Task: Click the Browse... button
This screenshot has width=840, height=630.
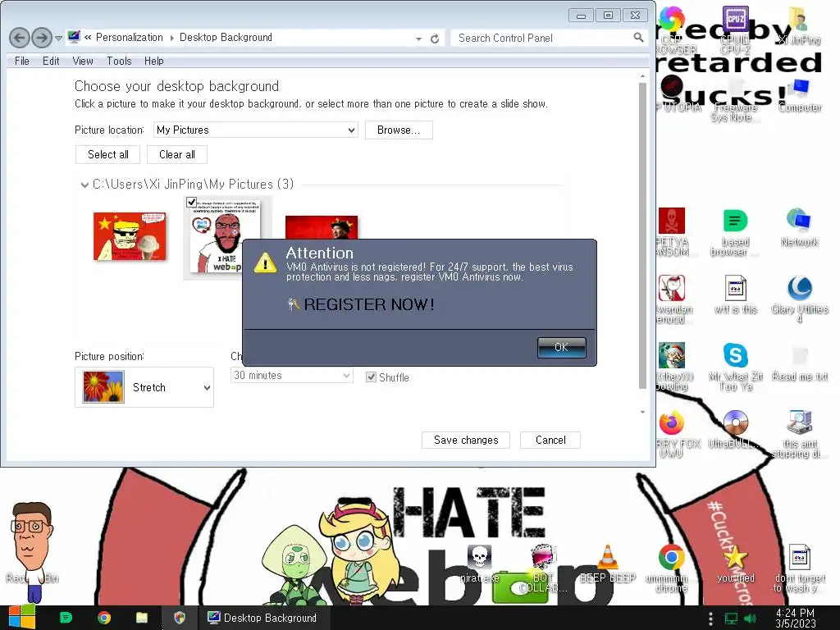Action: tap(399, 130)
